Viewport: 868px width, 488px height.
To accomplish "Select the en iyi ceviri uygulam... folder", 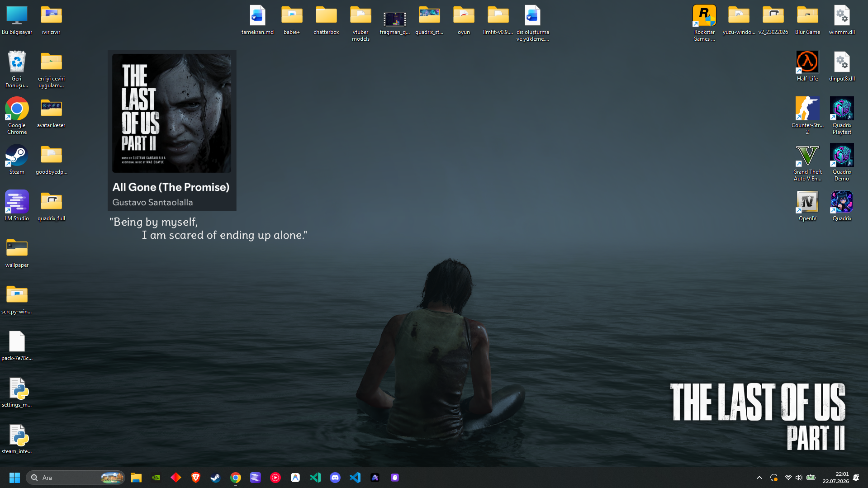I will pos(51,69).
